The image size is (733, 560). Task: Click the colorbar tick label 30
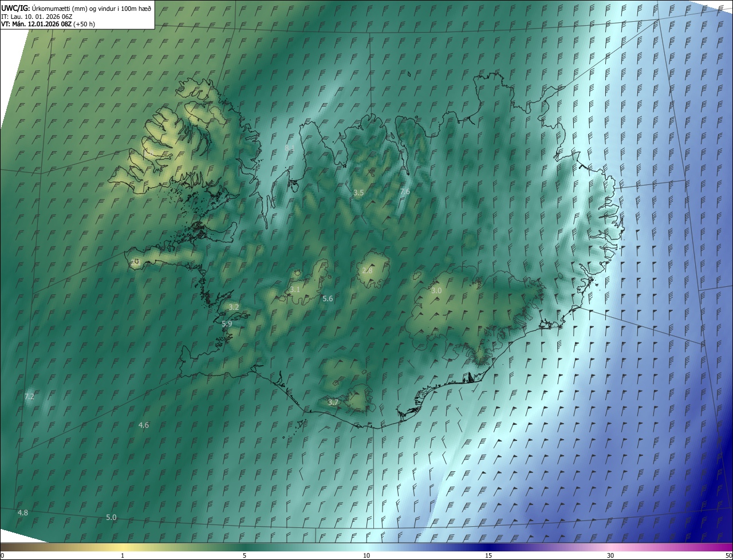610,555
